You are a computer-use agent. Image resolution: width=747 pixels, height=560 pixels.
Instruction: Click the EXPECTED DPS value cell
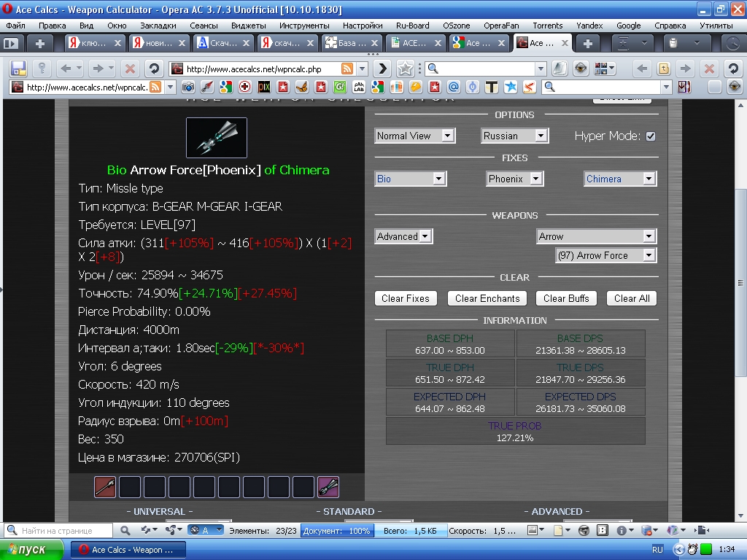[x=580, y=402]
